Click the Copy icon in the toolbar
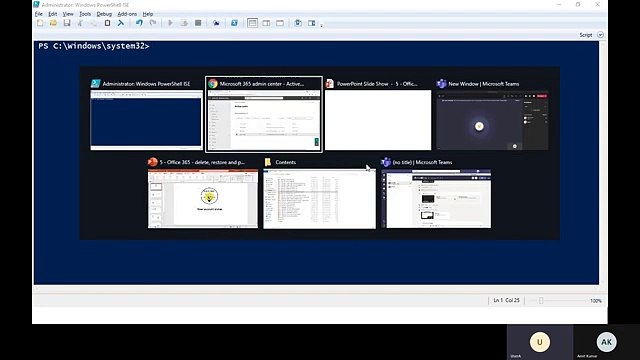640x360 pixels. pos(94,23)
